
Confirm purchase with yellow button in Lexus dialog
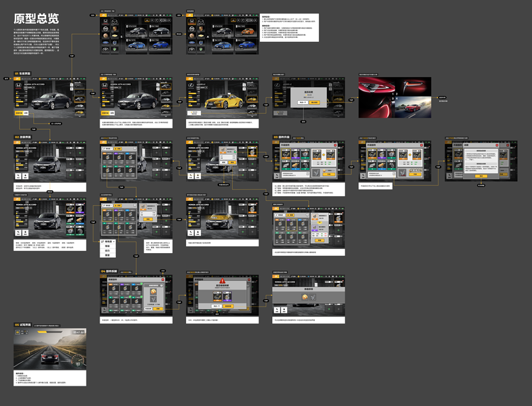[x=315, y=102]
